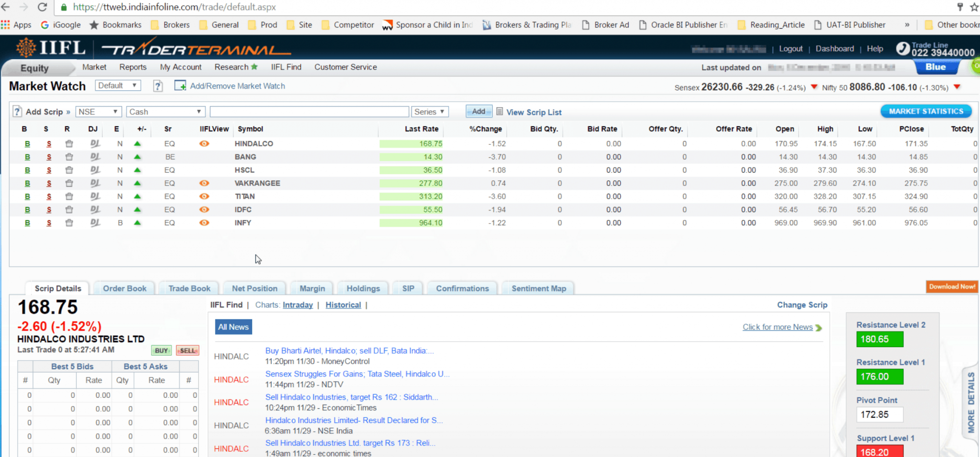Click the Logout link
Image resolution: width=980 pixels, height=457 pixels.
click(791, 49)
